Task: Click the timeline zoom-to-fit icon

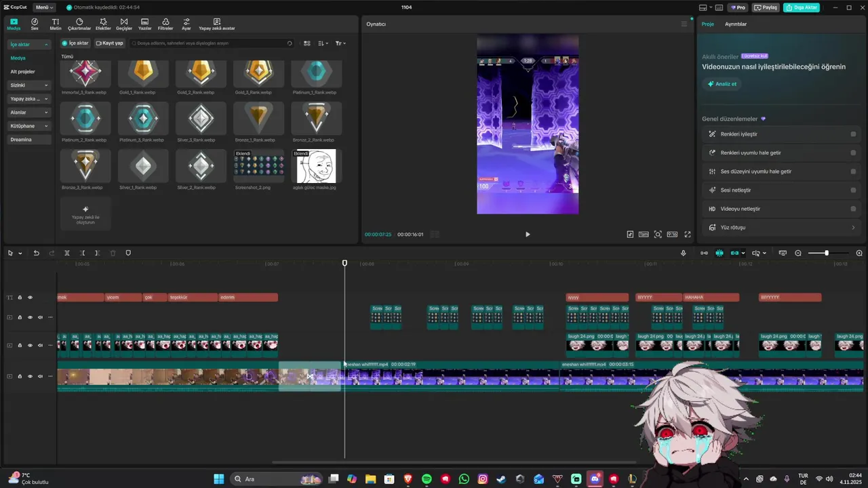Action: point(783,253)
